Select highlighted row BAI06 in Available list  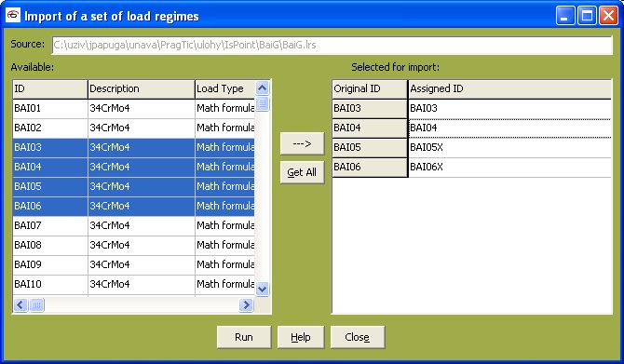point(134,206)
